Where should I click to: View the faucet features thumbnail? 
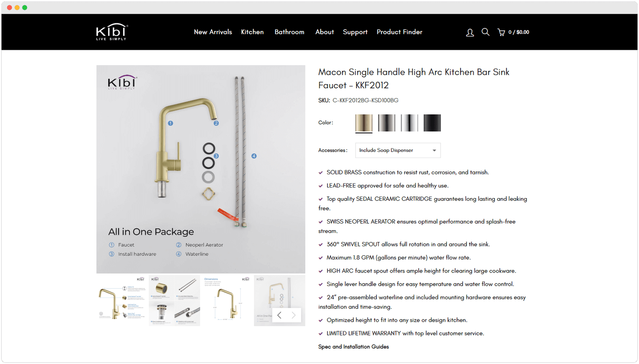tap(122, 301)
